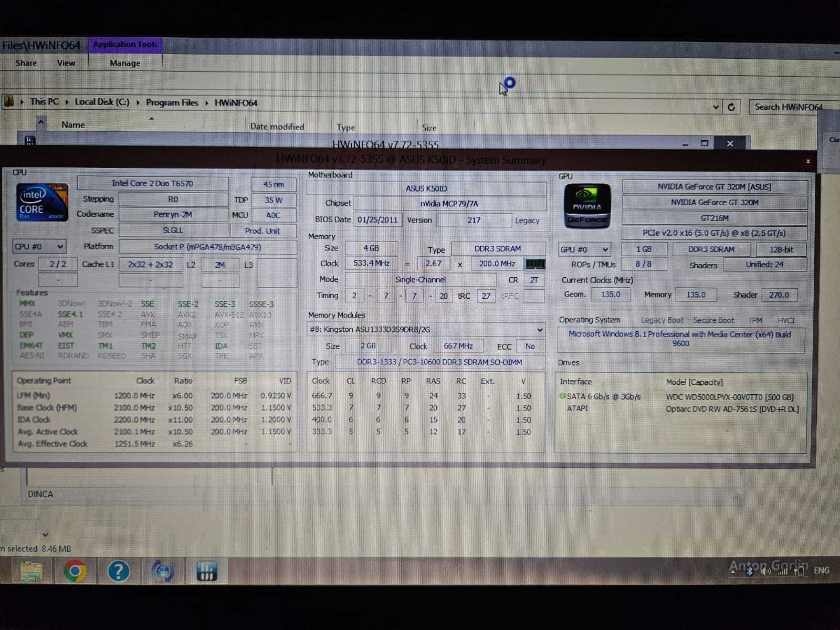Click the PCIe v2.0 x16 bus field
Screen dimensions: 840x630
click(x=715, y=233)
